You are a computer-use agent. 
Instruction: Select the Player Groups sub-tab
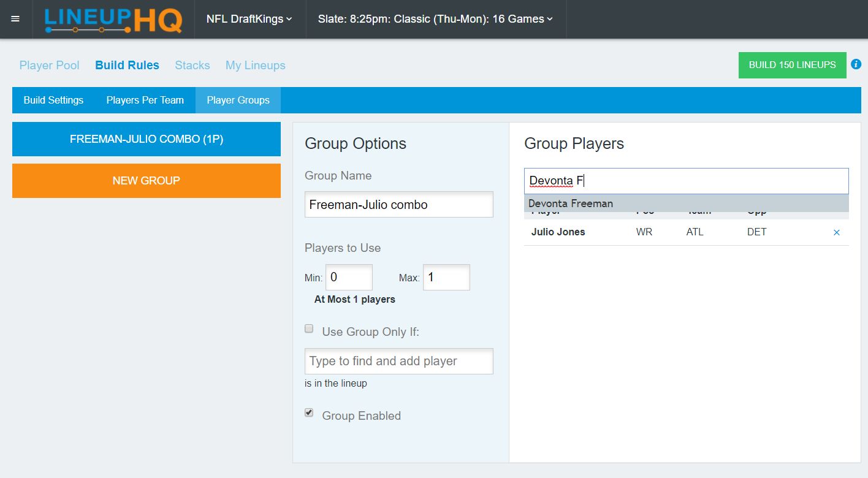pos(238,100)
